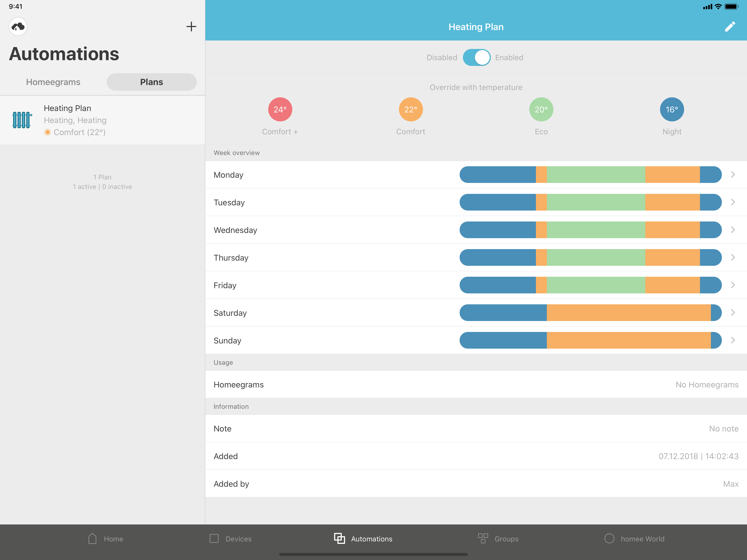Open homee World circle icon
Image resolution: width=747 pixels, height=560 pixels.
[x=609, y=538]
